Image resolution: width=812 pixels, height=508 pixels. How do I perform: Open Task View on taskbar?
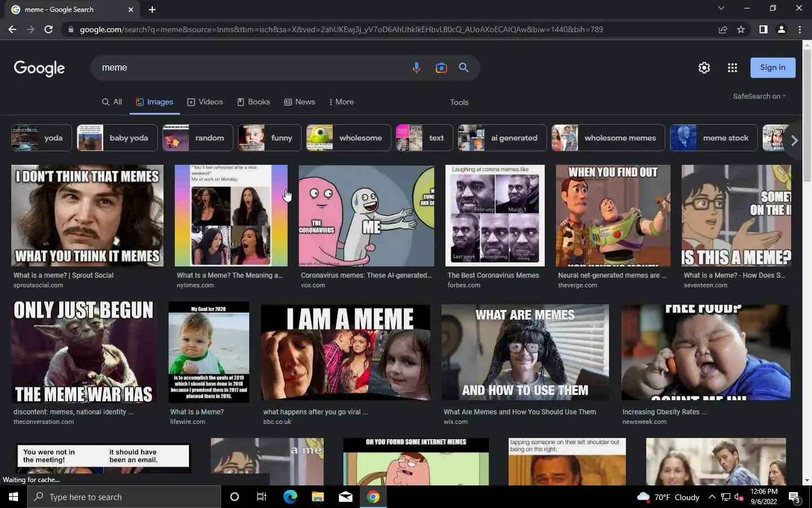pyautogui.click(x=262, y=497)
